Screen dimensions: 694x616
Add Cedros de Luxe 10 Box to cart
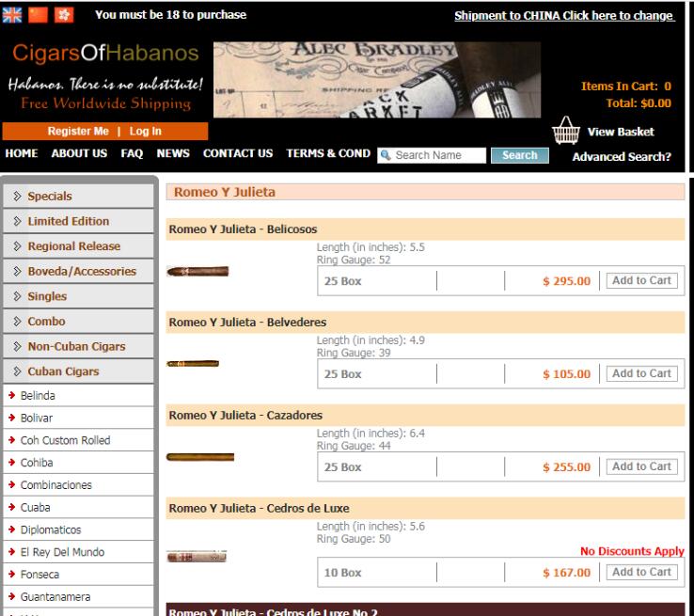point(641,572)
